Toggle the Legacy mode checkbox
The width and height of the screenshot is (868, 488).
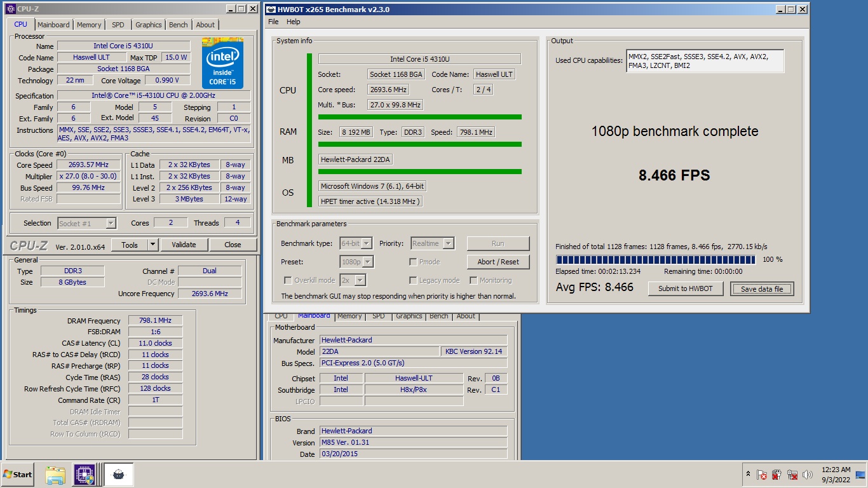point(414,280)
